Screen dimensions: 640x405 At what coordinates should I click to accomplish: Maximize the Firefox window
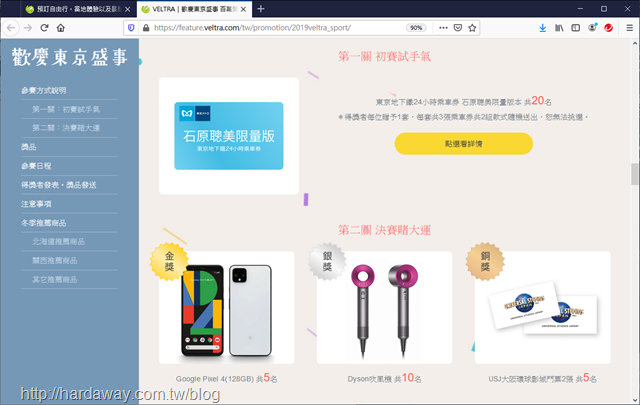[604, 9]
